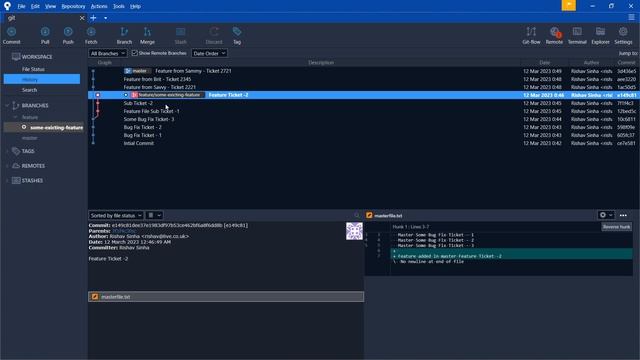Screen dimensions: 640x360
Task: Click the Description column header
Action: 321,62
